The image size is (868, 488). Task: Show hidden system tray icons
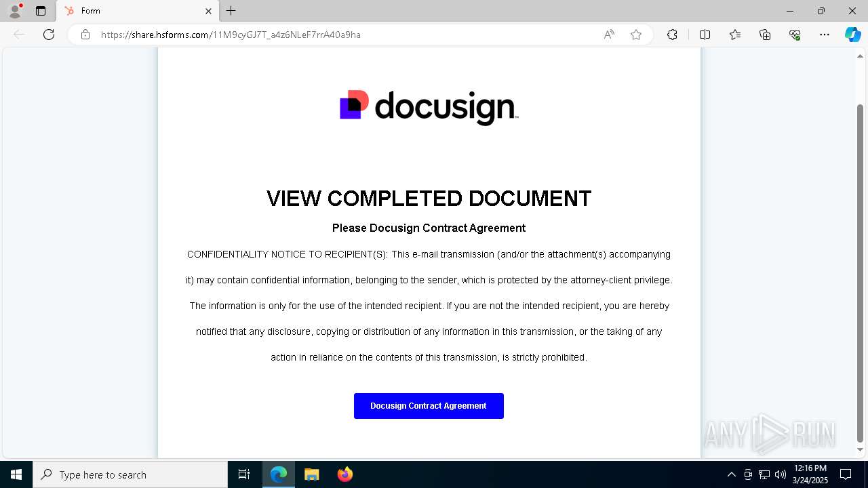(731, 474)
